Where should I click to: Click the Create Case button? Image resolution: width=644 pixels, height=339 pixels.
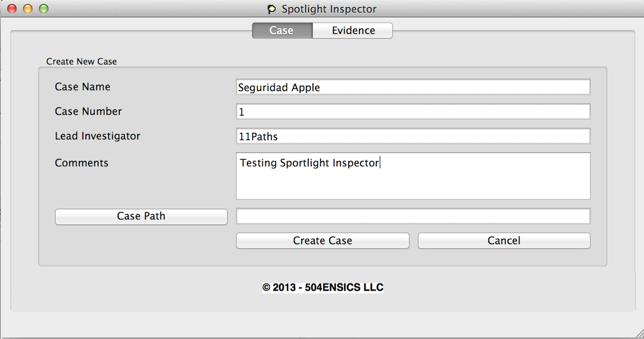tap(323, 241)
